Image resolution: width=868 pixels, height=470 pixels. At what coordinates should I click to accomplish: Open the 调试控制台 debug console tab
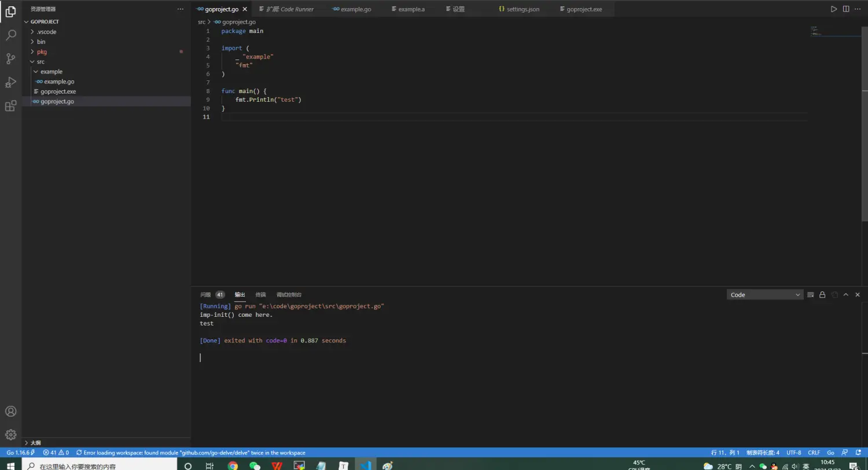pos(289,295)
